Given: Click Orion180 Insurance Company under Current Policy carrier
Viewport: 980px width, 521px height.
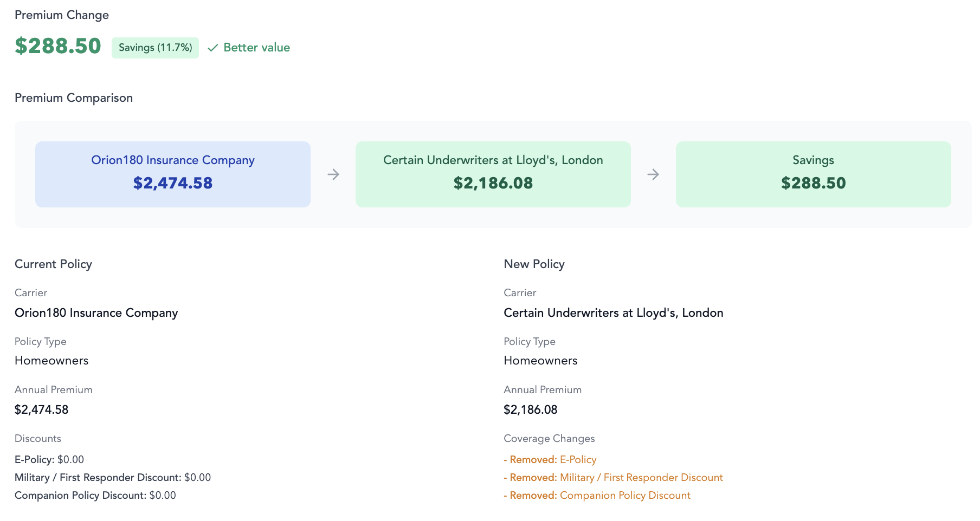Looking at the screenshot, I should 96,313.
